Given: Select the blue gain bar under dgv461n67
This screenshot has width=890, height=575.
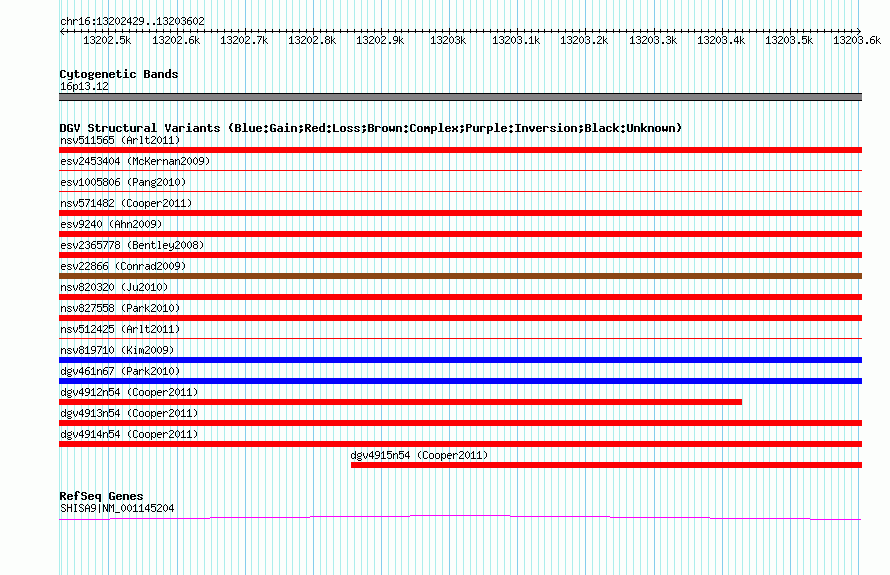Looking at the screenshot, I should 460,381.
